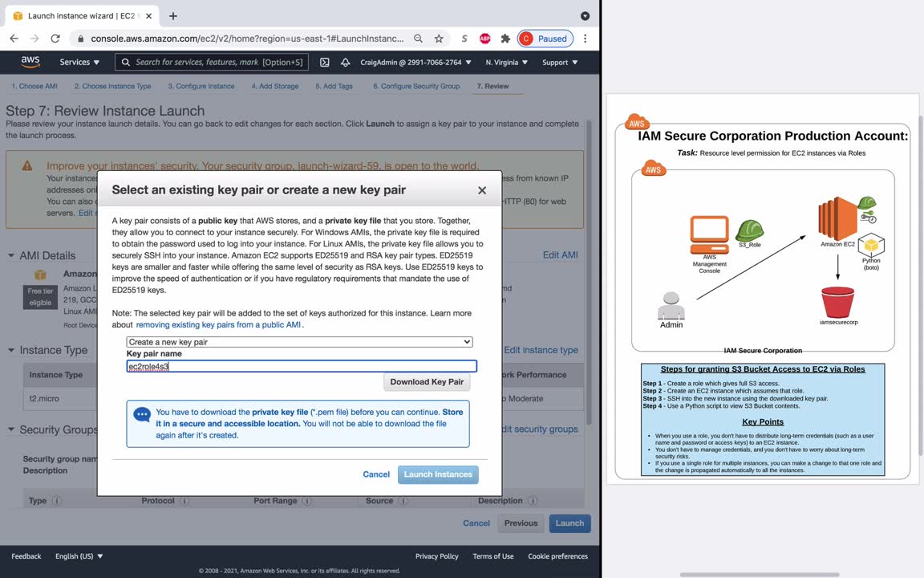Click the red iamsecurecorp bucket icon

837,302
